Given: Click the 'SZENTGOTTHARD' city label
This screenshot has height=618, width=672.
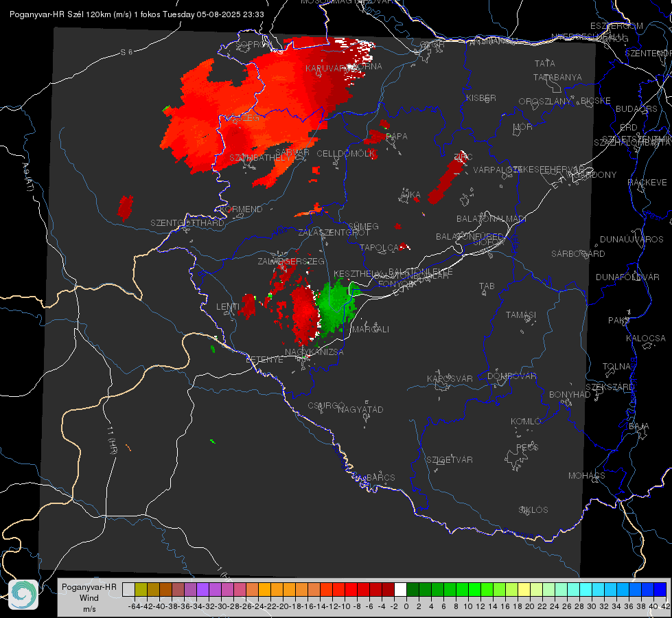Looking at the screenshot, I should pos(187,223).
